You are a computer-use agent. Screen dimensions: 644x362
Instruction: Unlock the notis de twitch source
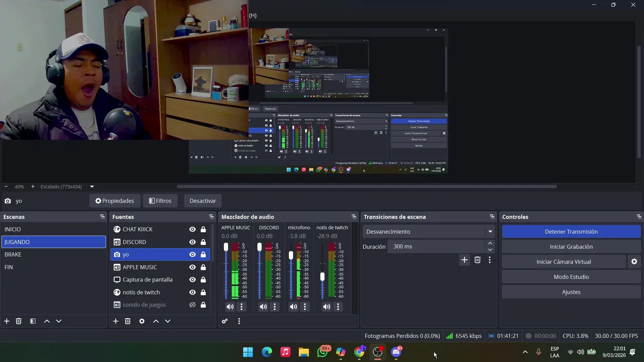tap(203, 292)
